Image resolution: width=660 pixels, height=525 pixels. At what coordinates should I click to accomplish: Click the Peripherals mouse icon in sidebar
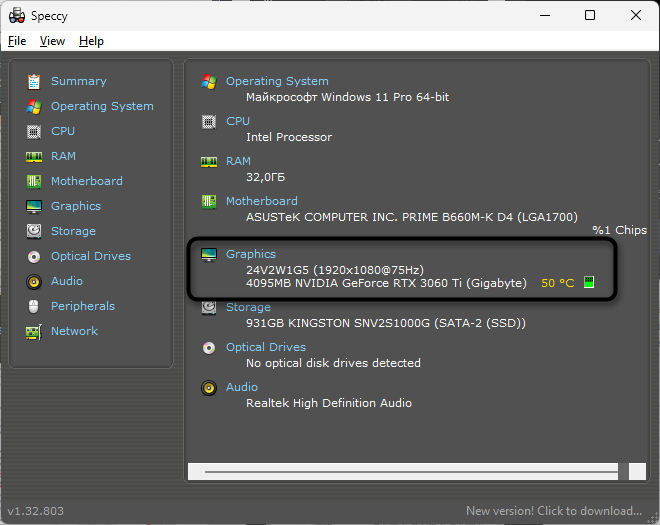pyautogui.click(x=34, y=306)
